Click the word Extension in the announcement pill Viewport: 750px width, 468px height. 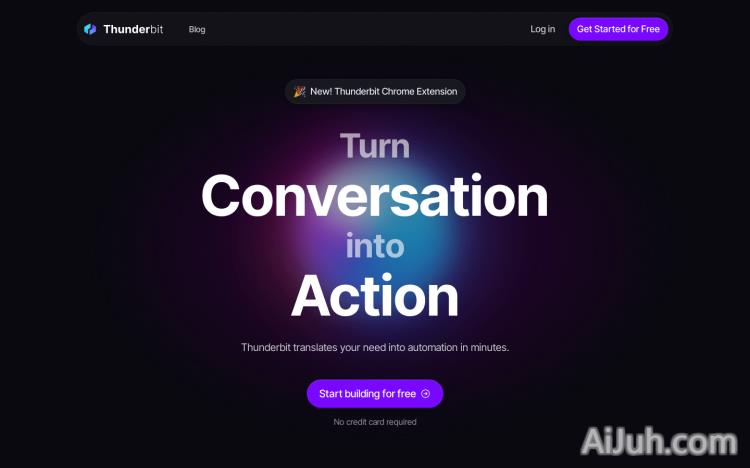[437, 91]
